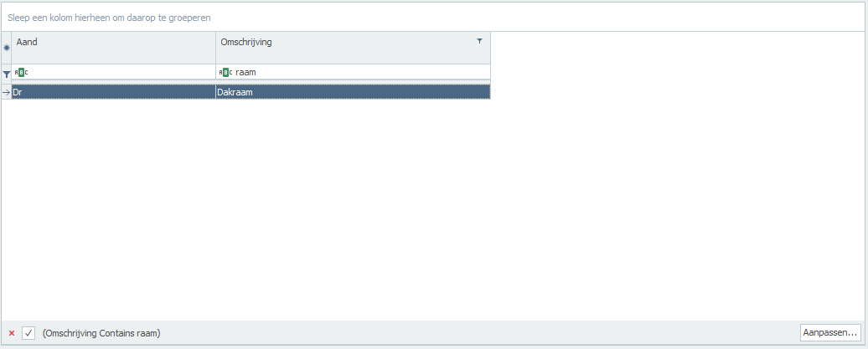868x349 pixels.
Task: Open the Aanpassen filter editor
Action: coord(830,332)
